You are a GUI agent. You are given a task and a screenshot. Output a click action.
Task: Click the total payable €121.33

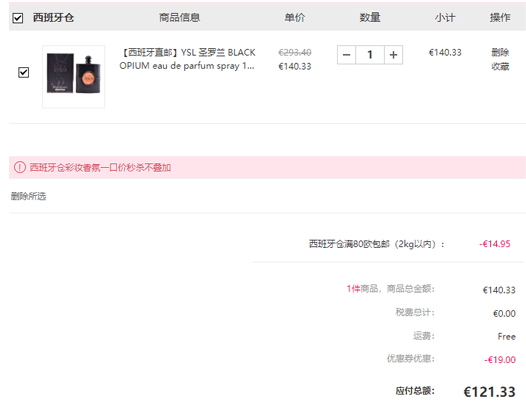[489, 392]
